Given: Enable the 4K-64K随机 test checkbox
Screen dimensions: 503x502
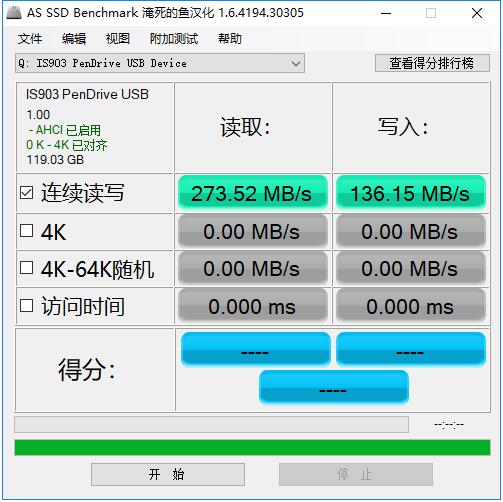Looking at the screenshot, I should (x=26, y=268).
